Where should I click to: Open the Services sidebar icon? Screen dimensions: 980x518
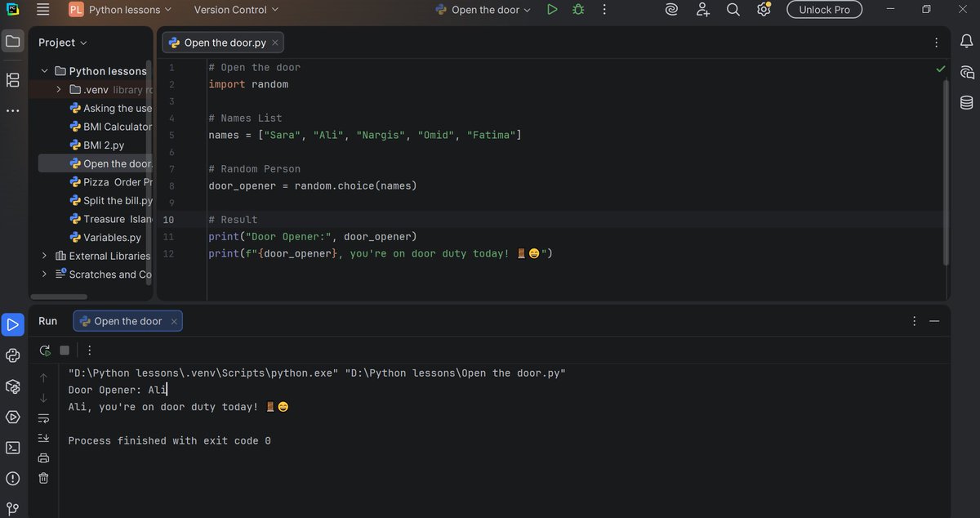point(12,417)
